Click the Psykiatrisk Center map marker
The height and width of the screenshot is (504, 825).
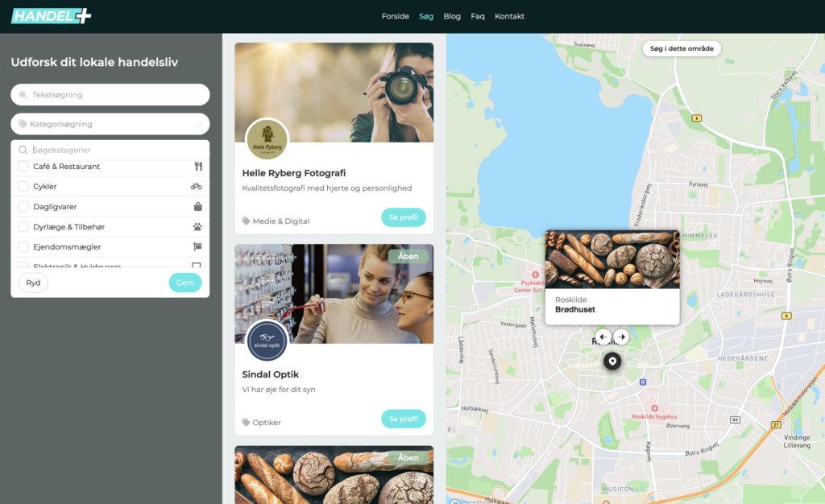click(535, 275)
